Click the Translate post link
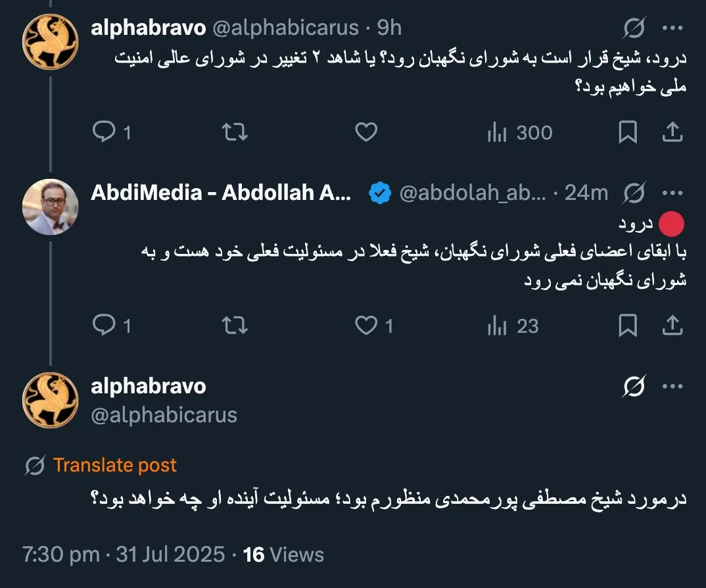The width and height of the screenshot is (706, 588). [116, 465]
